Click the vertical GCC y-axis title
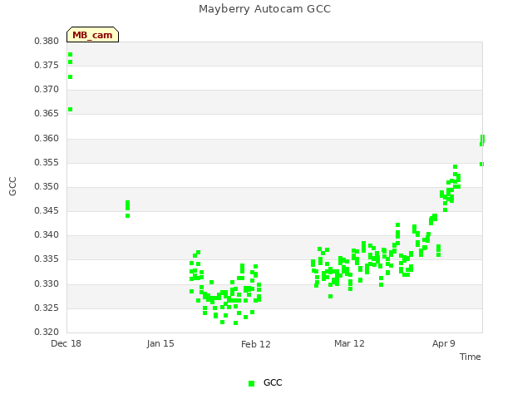This screenshot has width=532, height=399. point(12,186)
